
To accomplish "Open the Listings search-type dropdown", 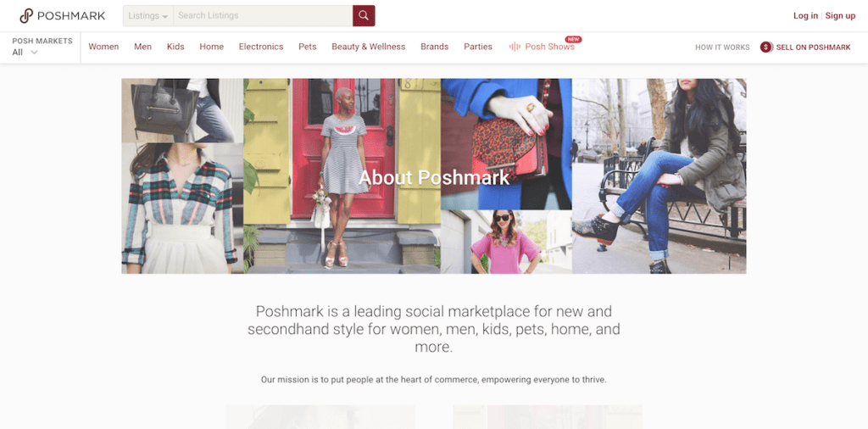I will [x=148, y=15].
